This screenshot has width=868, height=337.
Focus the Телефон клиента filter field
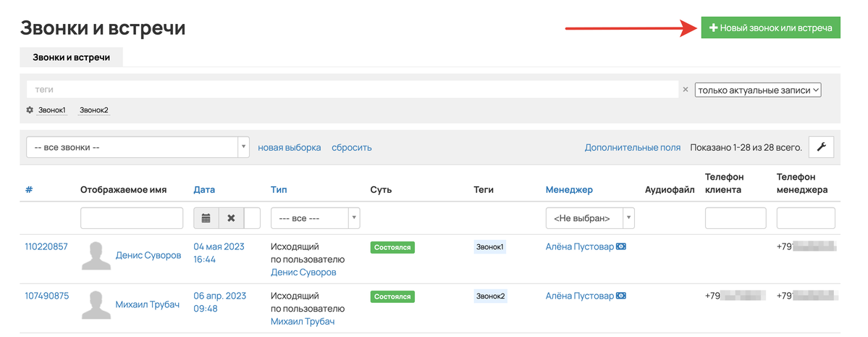(736, 218)
